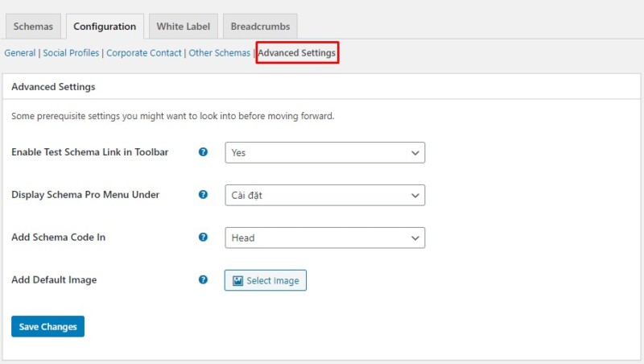Select the highlighted Advanced Settings link
644x364 pixels.
[297, 53]
